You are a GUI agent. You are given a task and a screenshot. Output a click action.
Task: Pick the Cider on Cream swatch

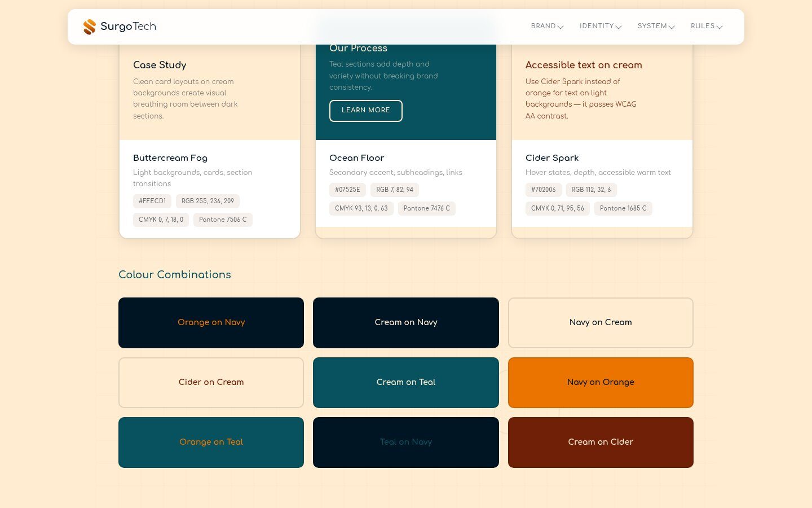click(211, 383)
